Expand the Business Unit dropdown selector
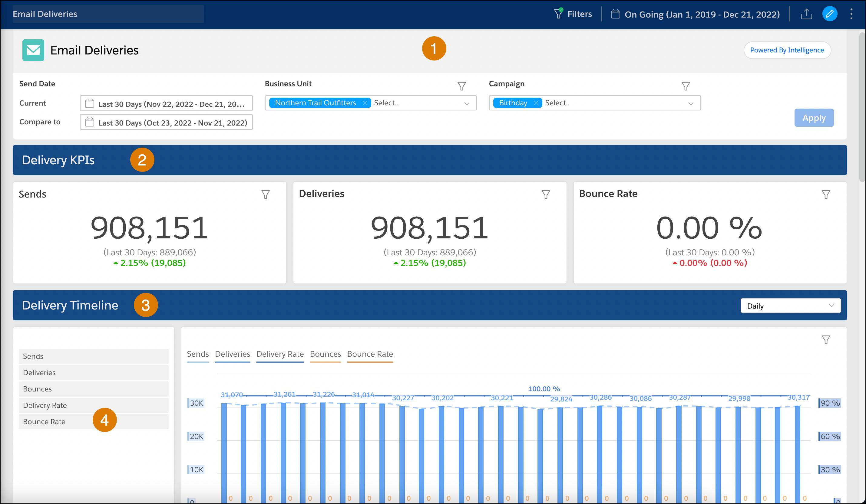Image resolution: width=866 pixels, height=504 pixels. point(468,103)
